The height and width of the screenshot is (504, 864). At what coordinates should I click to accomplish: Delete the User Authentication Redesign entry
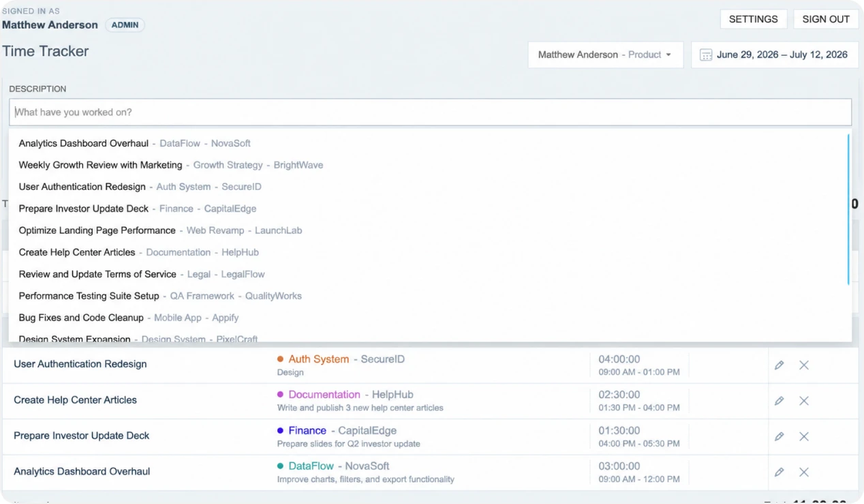(x=804, y=365)
